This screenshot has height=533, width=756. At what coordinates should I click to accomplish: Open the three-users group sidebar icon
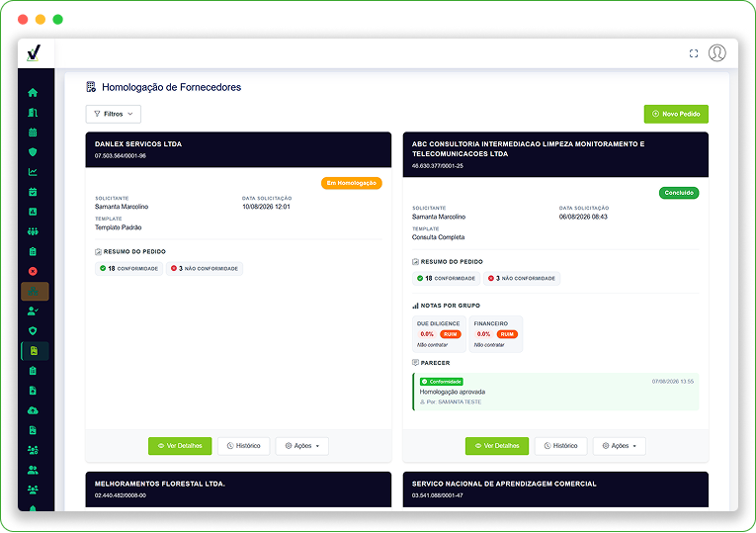click(x=33, y=489)
